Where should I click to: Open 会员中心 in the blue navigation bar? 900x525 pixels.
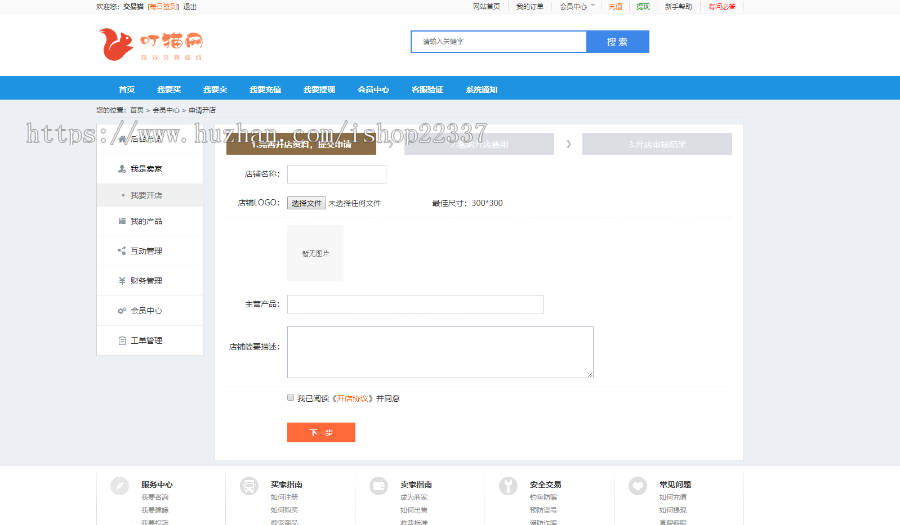coord(373,90)
